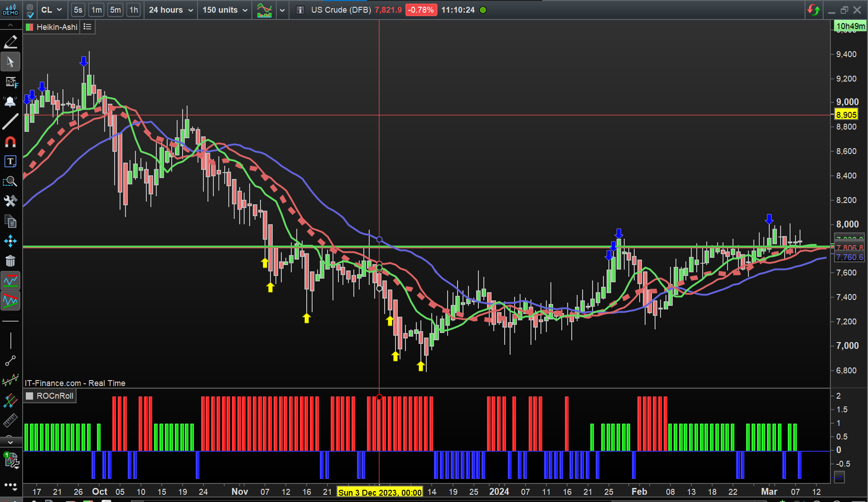Select the blue move arrows tool

click(10, 241)
